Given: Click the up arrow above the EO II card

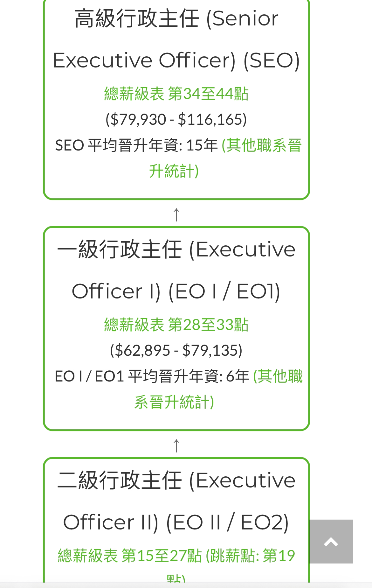Looking at the screenshot, I should [176, 445].
